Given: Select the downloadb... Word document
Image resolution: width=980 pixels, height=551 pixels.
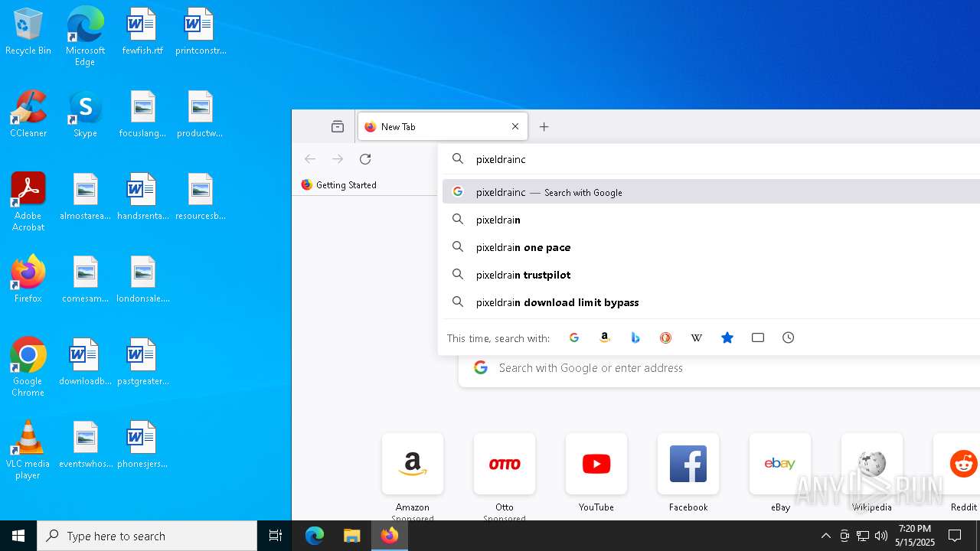Looking at the screenshot, I should pyautogui.click(x=85, y=363).
